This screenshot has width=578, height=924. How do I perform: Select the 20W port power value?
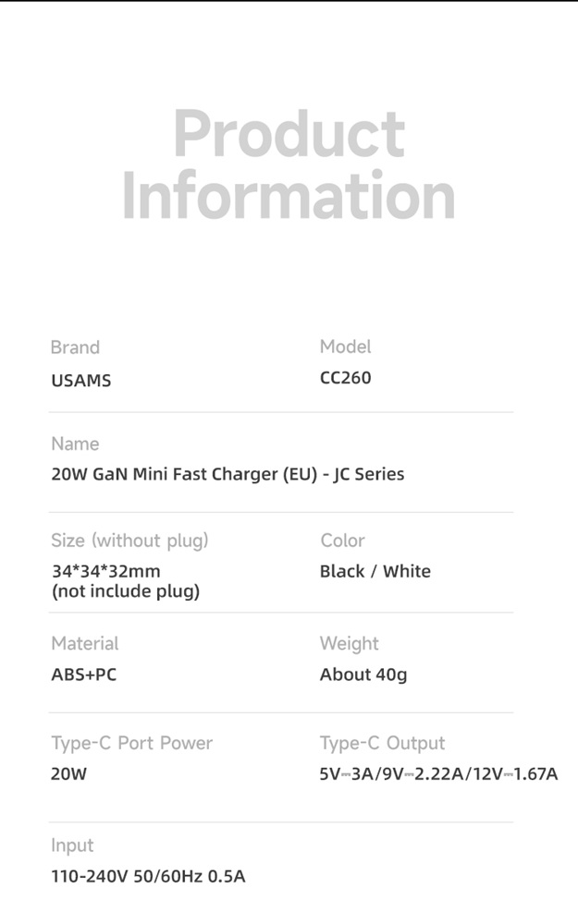coord(68,773)
